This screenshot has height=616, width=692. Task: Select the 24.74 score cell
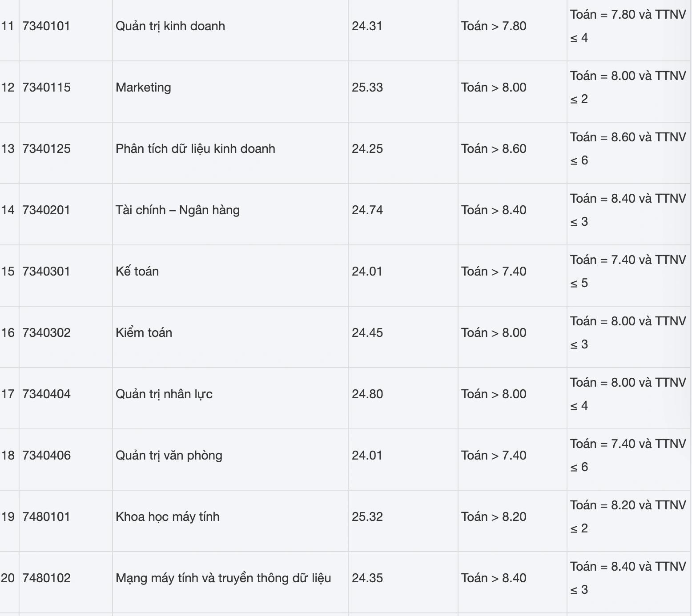pyautogui.click(x=367, y=210)
